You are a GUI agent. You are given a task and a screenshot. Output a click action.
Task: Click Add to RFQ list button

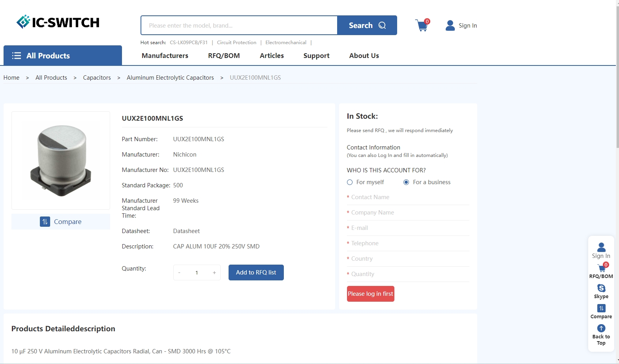click(x=256, y=273)
